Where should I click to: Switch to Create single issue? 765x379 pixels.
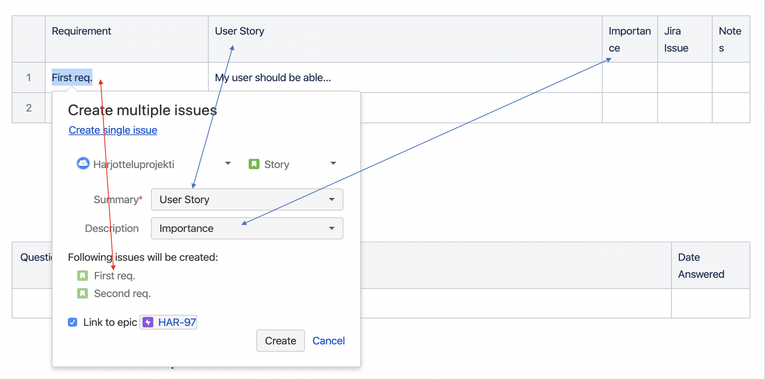[113, 130]
